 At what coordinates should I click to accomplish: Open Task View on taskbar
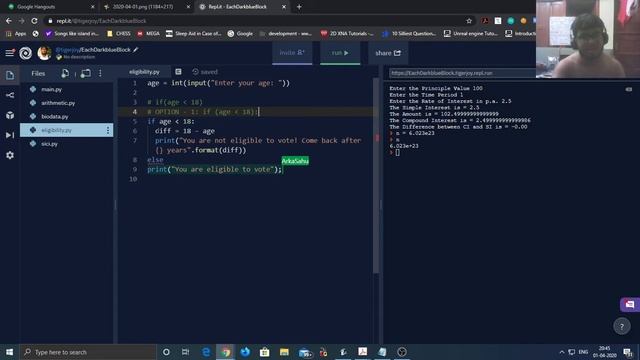pos(185,352)
